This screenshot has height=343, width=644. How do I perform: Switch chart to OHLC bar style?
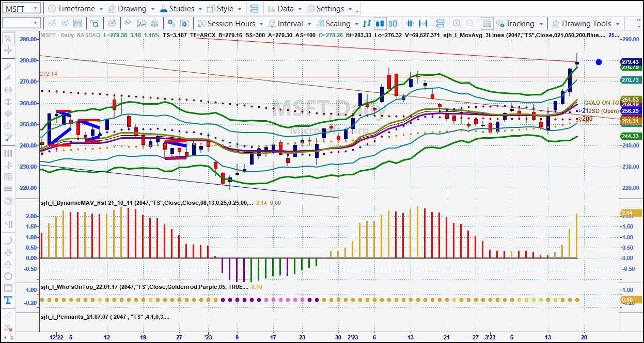367,23
